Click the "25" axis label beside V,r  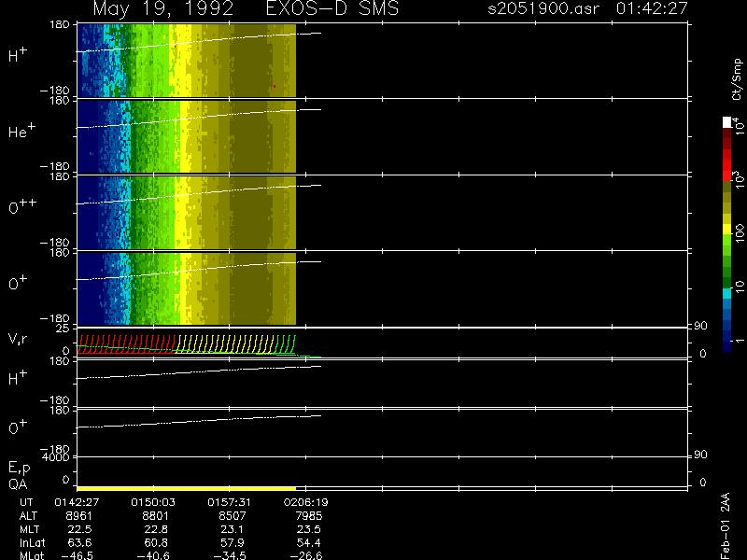[x=63, y=329]
